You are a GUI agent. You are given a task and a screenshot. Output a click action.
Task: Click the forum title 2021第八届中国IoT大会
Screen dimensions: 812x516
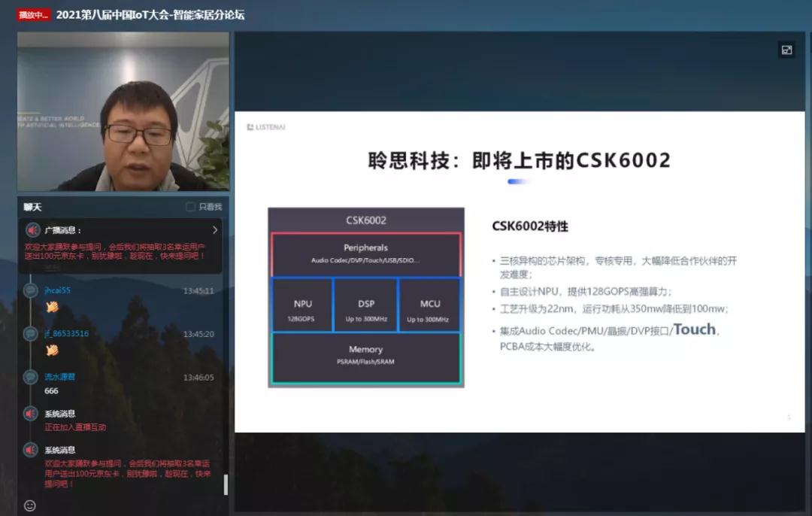point(150,15)
